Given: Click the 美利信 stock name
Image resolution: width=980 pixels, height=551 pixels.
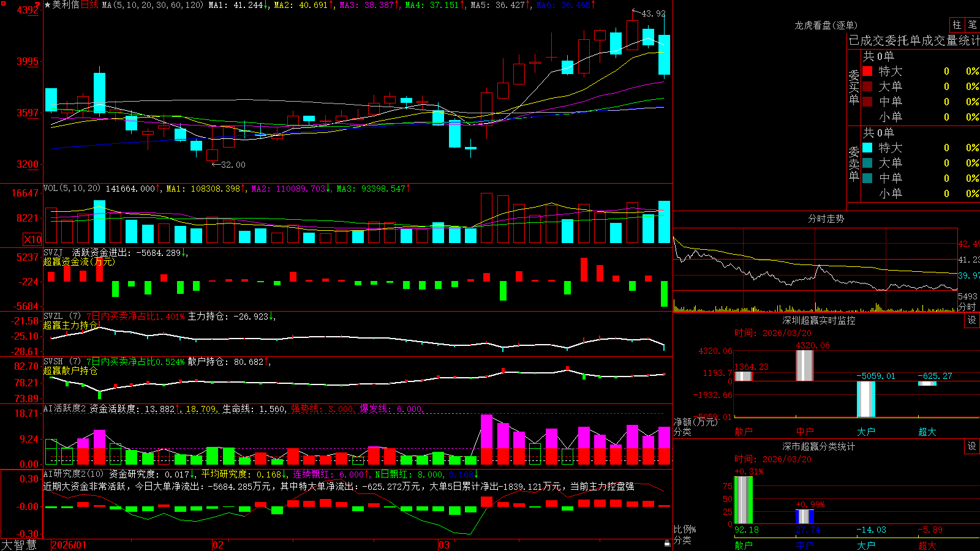Looking at the screenshot, I should (66, 5).
